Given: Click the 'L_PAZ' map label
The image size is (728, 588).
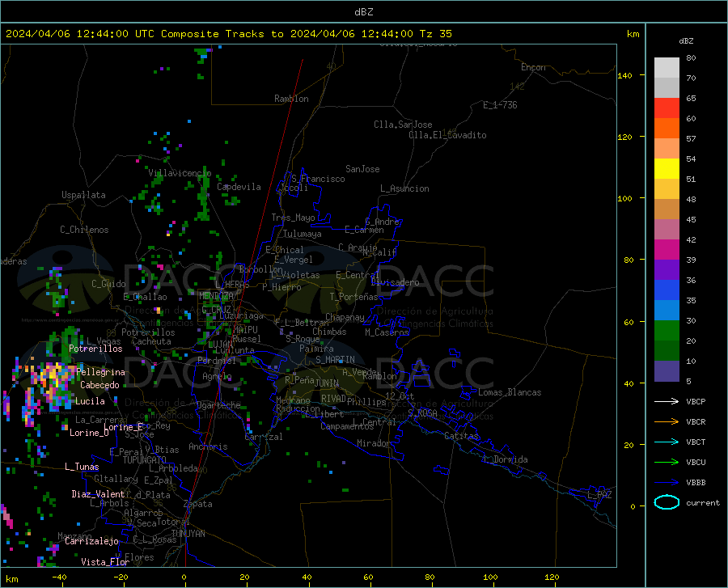Looking at the screenshot, I should tap(599, 495).
